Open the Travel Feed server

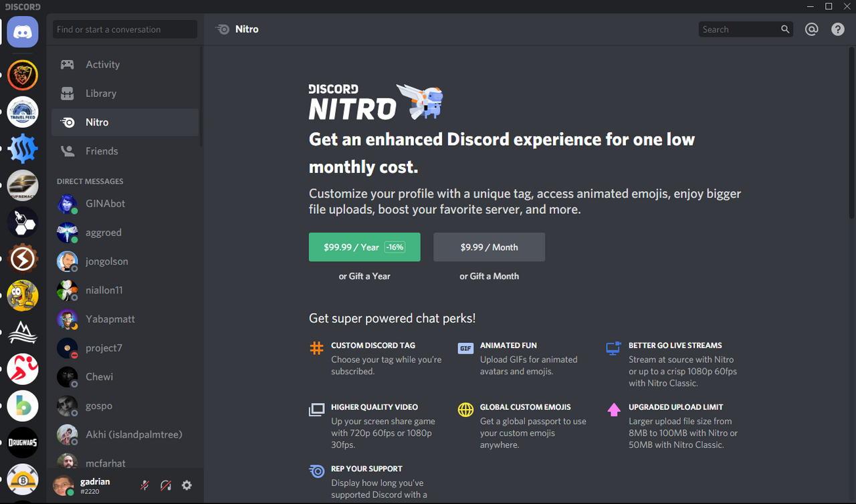(23, 112)
